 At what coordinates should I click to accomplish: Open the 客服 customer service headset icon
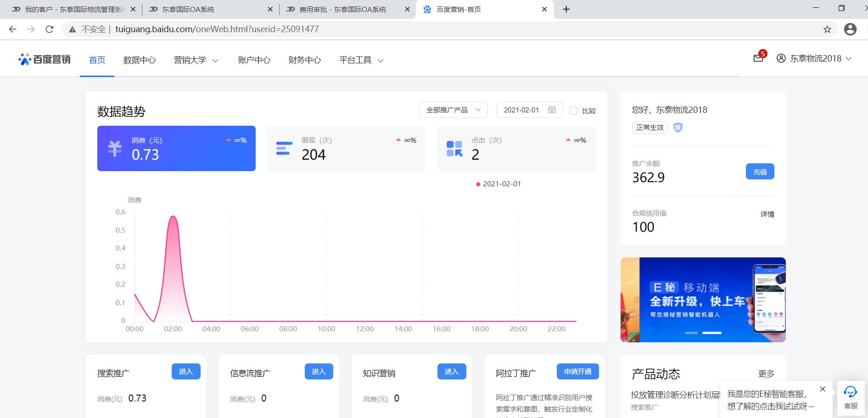click(851, 392)
